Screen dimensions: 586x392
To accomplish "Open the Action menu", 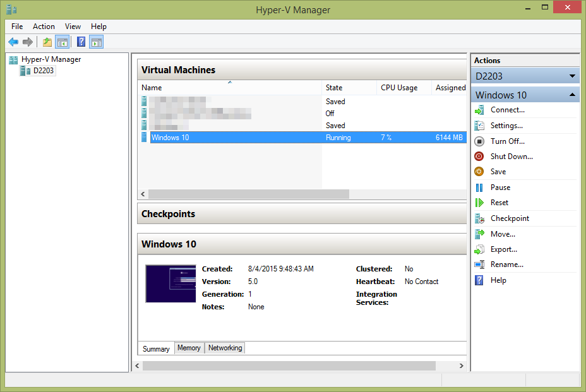I will (x=44, y=27).
